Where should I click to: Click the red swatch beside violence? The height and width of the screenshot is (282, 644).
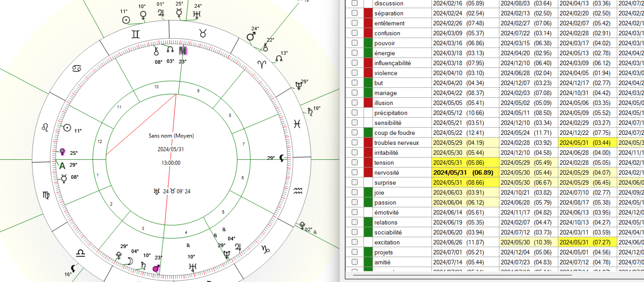point(368,73)
